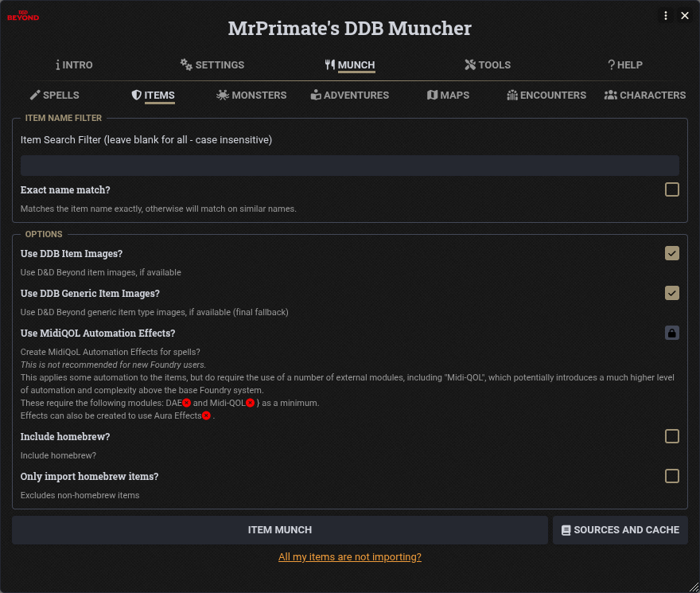Click 'This is not recommended for new Foundry users.'
Viewport: 700px width, 593px height.
pyautogui.click(x=114, y=365)
